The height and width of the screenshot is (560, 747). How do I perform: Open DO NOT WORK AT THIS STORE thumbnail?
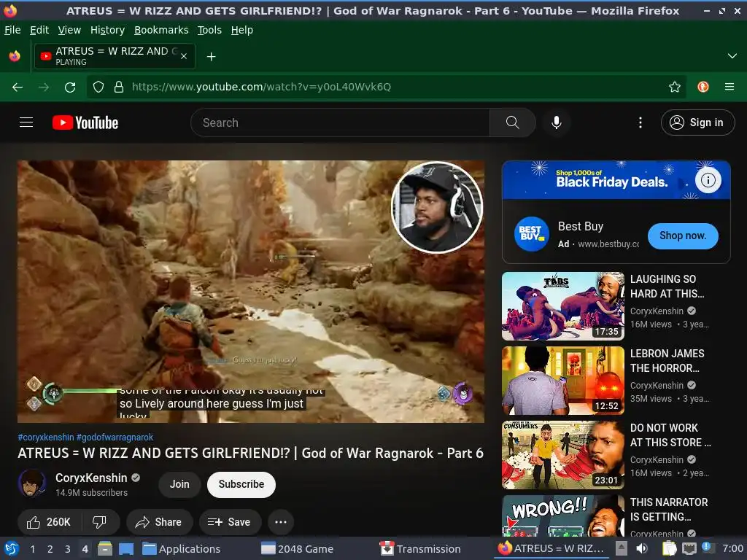[562, 454]
